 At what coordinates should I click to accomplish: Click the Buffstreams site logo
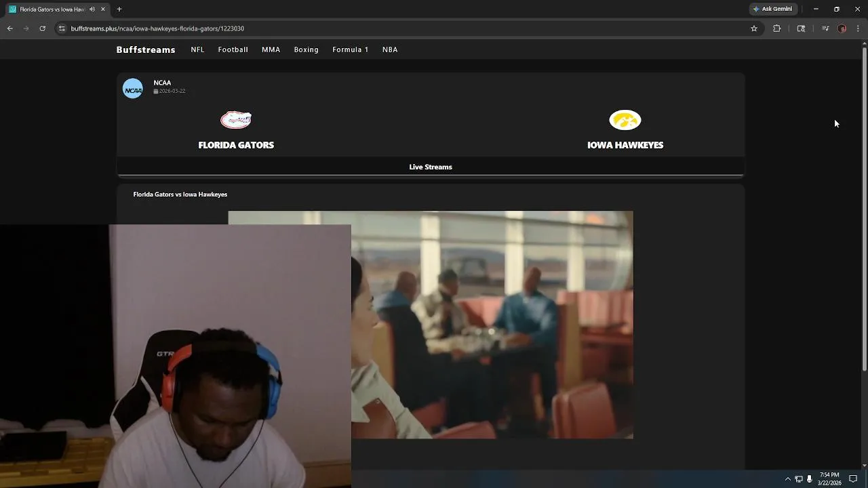[x=146, y=49]
